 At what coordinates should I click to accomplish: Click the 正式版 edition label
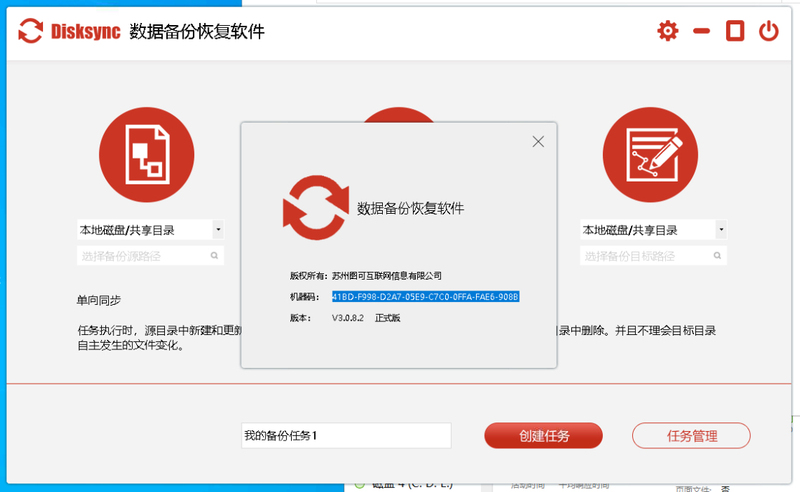point(388,318)
